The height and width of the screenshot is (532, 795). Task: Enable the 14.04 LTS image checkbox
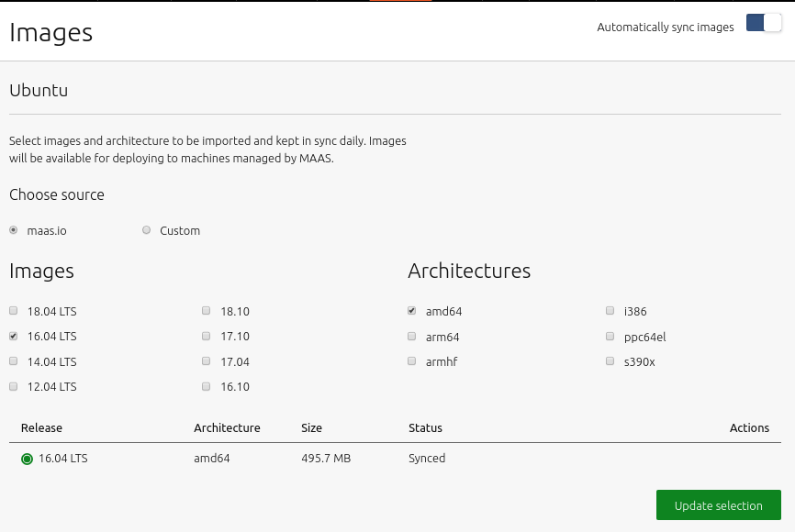(x=14, y=361)
